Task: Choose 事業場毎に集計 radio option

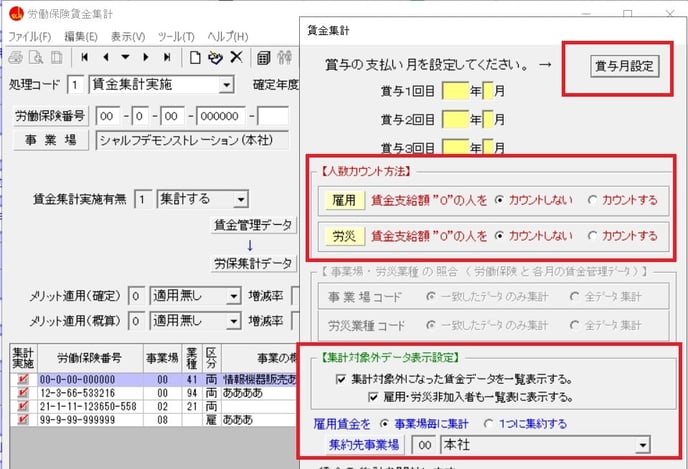Action: [x=384, y=424]
